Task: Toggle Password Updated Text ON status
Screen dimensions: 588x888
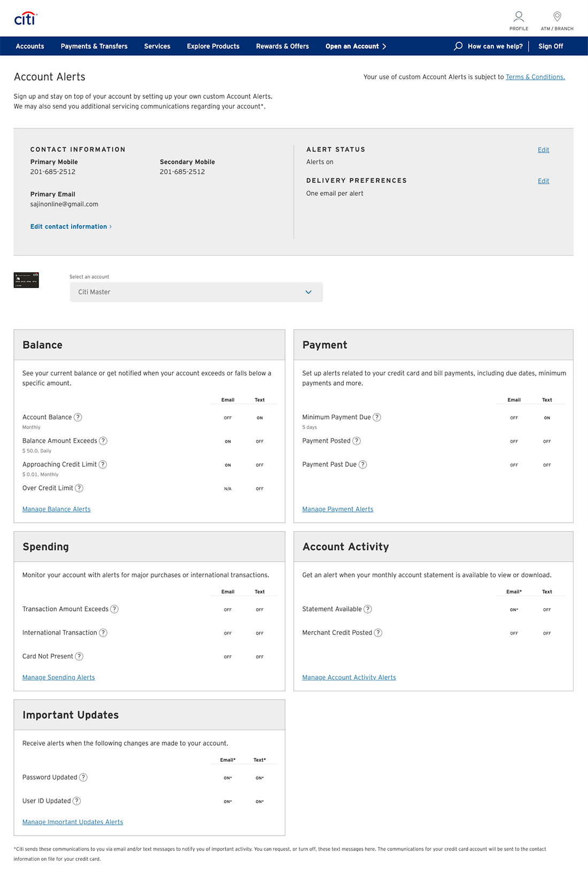Action: (260, 778)
